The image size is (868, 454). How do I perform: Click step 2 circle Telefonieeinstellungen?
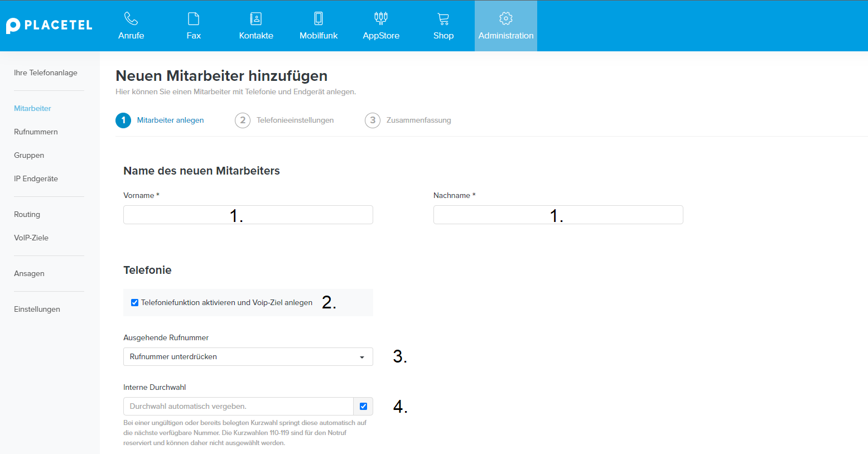pos(243,120)
